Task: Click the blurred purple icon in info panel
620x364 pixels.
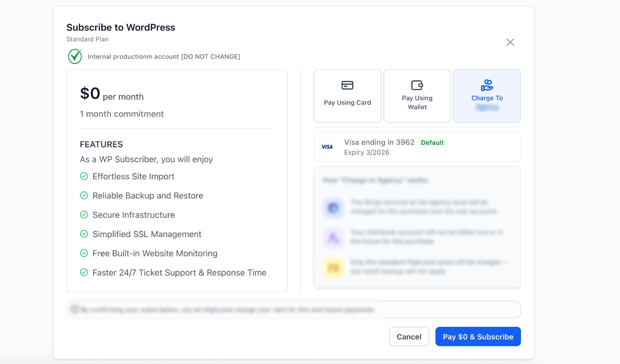Action: (333, 237)
